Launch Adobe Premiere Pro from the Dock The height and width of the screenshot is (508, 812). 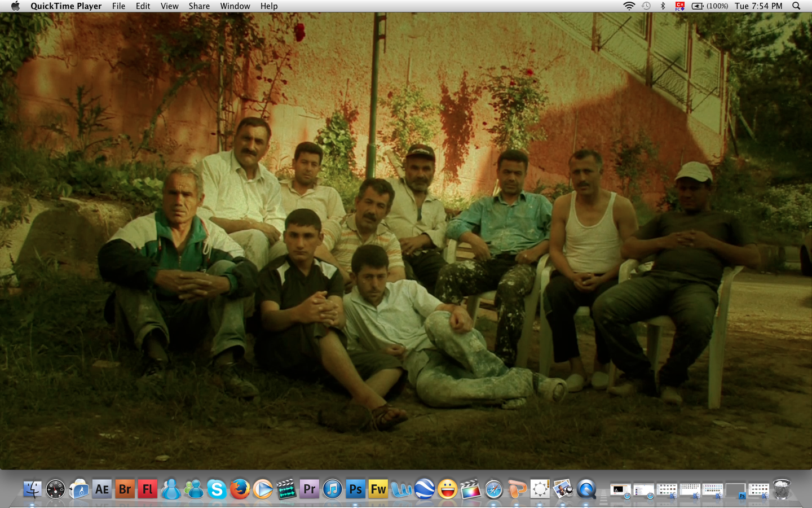[x=309, y=489]
